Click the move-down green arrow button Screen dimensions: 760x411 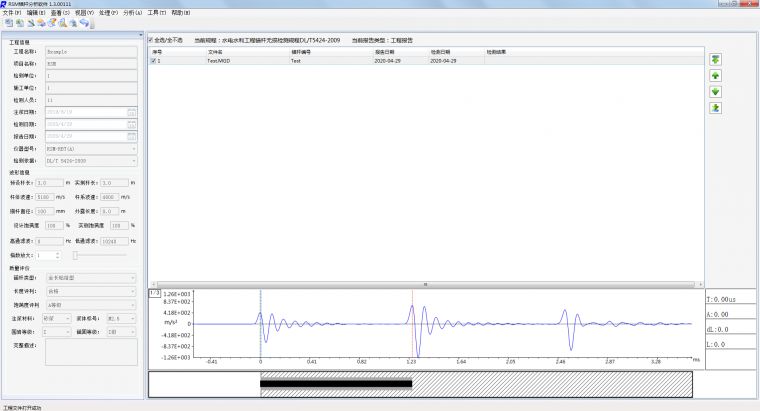pos(716,91)
